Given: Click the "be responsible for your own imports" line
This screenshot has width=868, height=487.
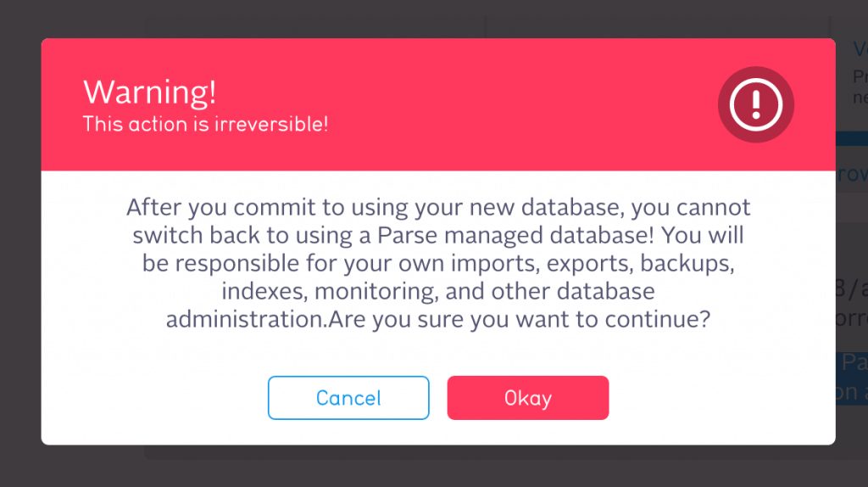Looking at the screenshot, I should click(438, 263).
